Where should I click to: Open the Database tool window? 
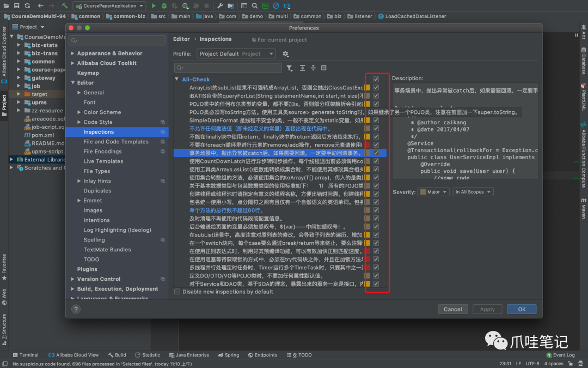click(584, 61)
